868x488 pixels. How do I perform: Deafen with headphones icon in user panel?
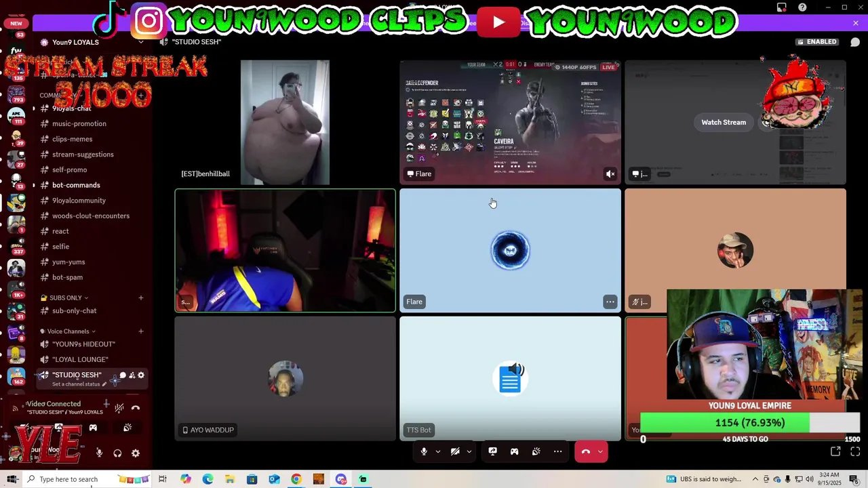point(117,453)
